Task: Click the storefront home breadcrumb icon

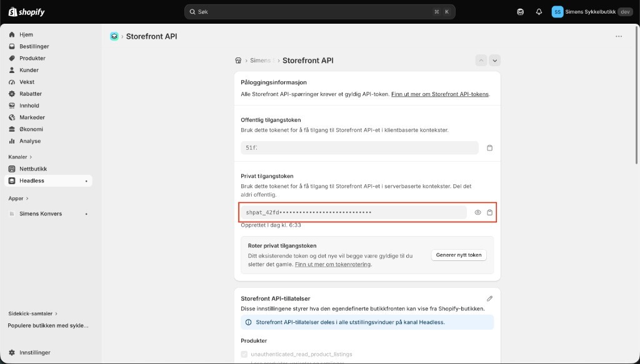Action: 238,61
